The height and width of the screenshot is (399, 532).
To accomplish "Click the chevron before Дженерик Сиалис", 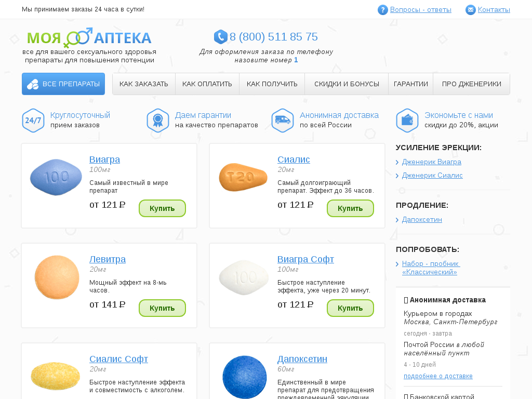I will pos(397,176).
